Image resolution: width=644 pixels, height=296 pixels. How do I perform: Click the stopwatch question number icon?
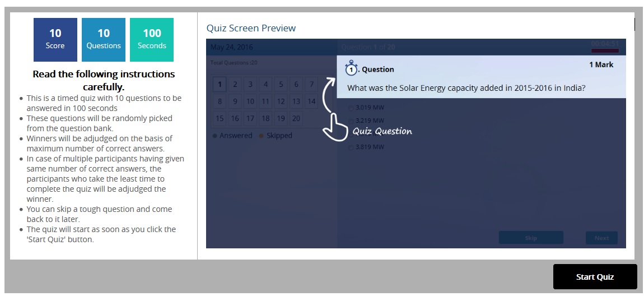tap(351, 68)
